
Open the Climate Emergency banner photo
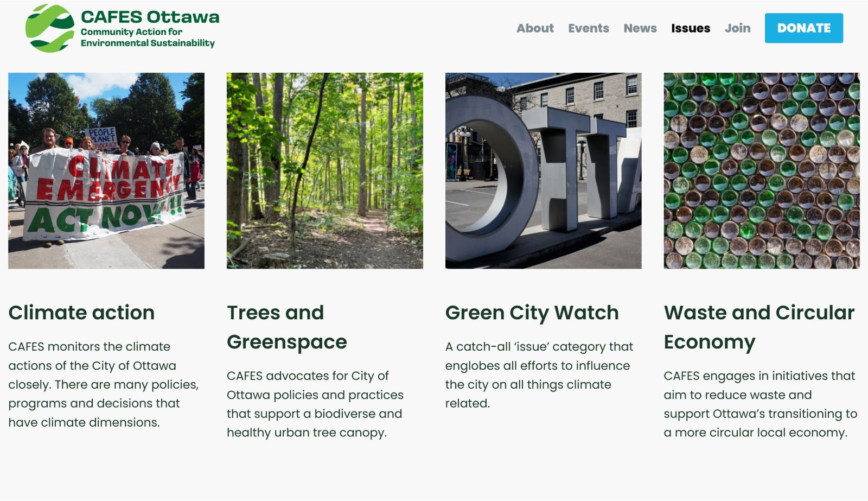106,171
